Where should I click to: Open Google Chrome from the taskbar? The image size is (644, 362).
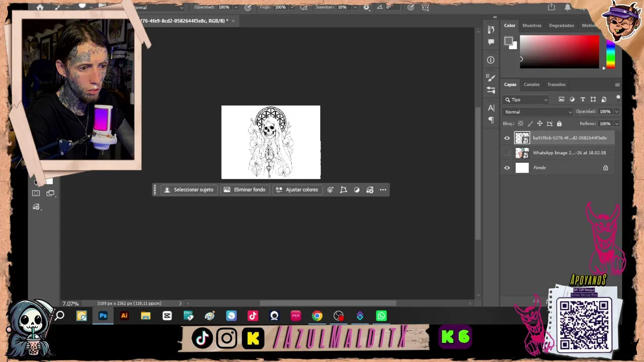pos(317,316)
